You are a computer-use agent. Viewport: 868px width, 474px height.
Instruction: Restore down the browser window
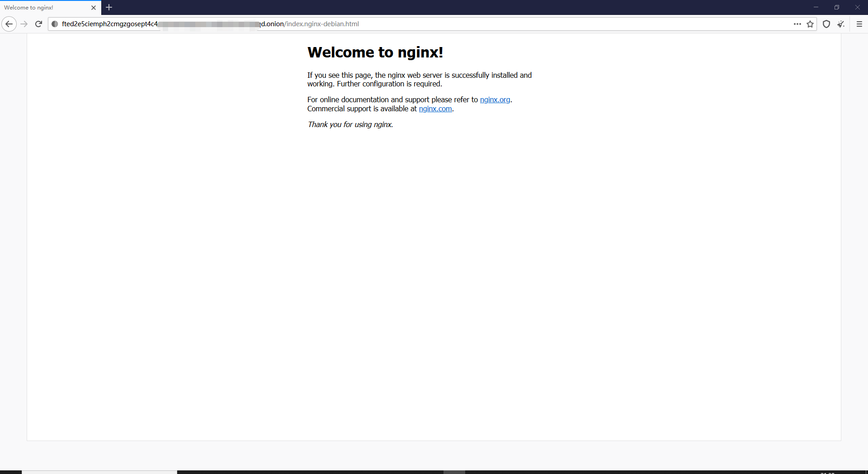point(837,7)
